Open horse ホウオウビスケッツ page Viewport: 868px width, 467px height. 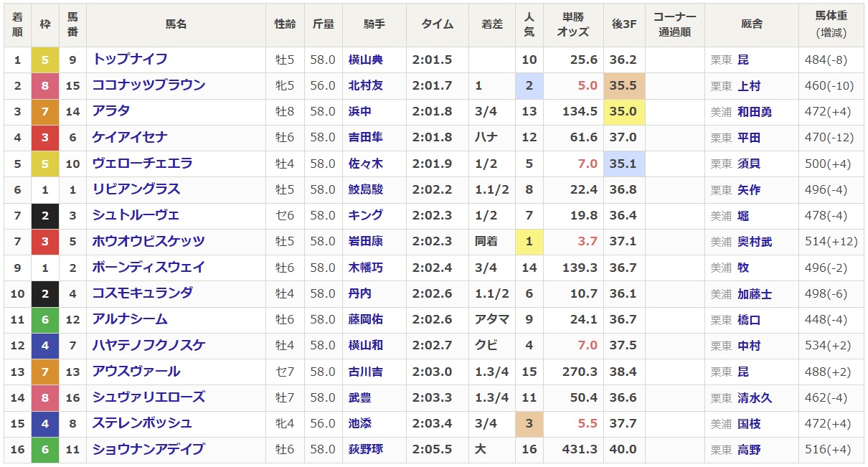pyautogui.click(x=148, y=241)
